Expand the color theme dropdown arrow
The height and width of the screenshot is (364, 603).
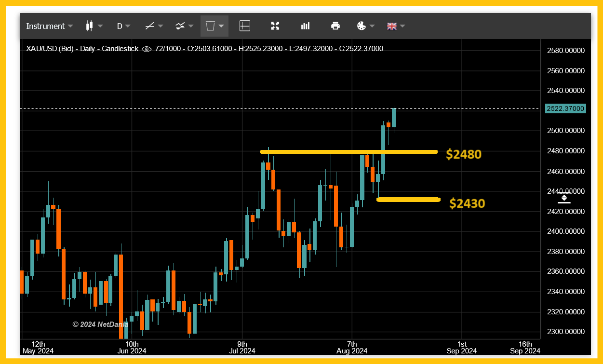coord(372,26)
